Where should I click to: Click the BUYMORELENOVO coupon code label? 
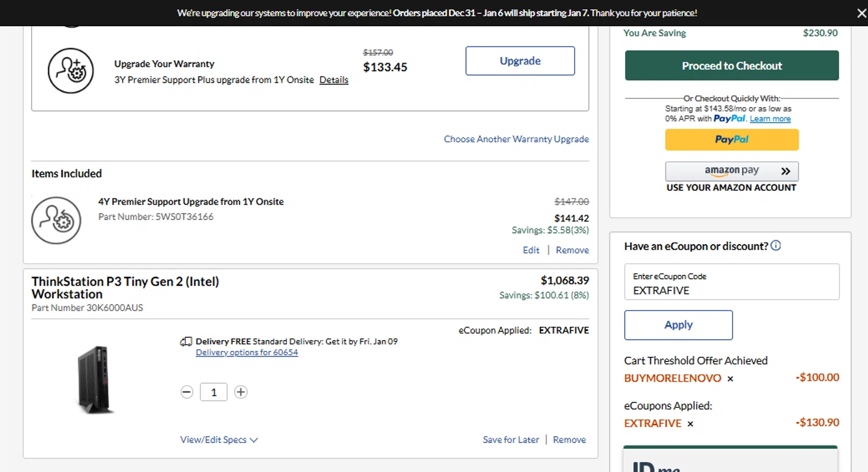pyautogui.click(x=672, y=378)
